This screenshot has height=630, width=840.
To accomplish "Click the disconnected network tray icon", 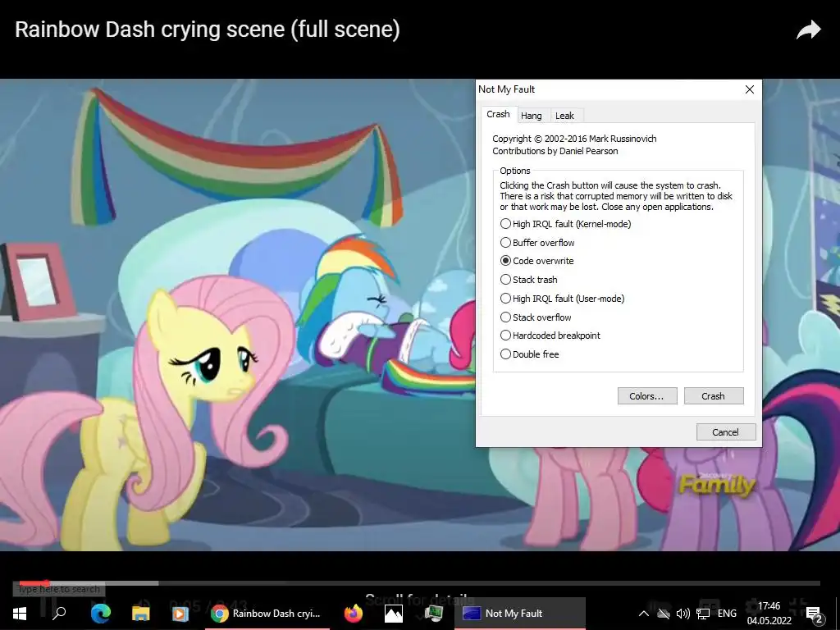I will click(663, 614).
